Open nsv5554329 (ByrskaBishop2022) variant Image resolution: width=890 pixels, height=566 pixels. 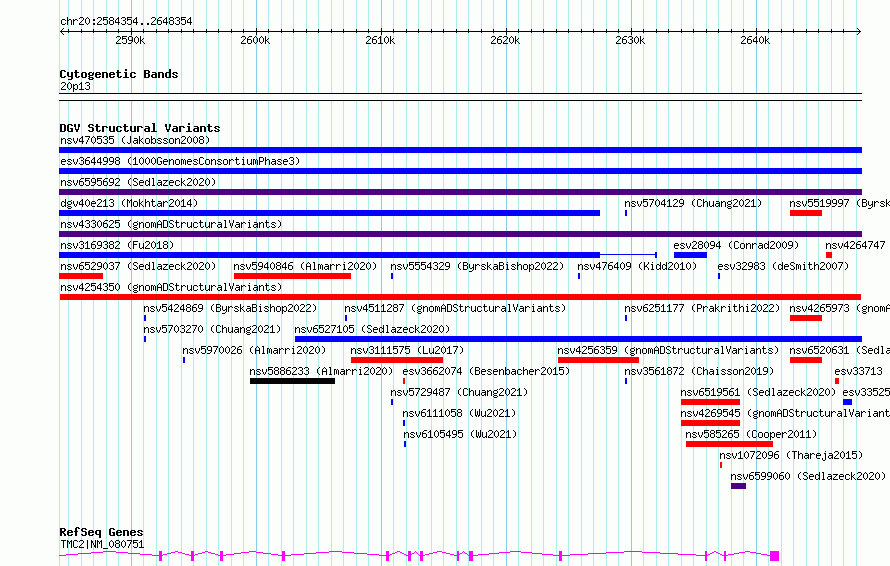click(477, 266)
